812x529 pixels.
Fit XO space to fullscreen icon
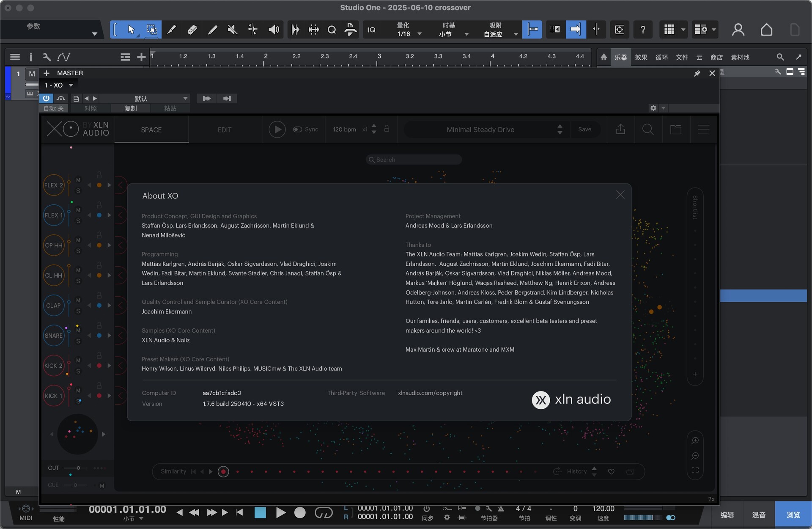pos(695,470)
